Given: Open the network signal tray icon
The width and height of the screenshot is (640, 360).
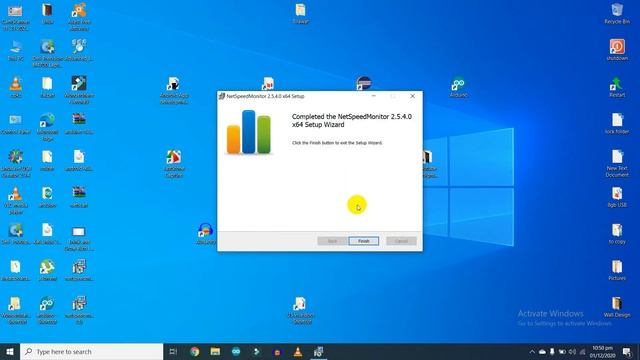Looking at the screenshot, I should click(x=582, y=351).
